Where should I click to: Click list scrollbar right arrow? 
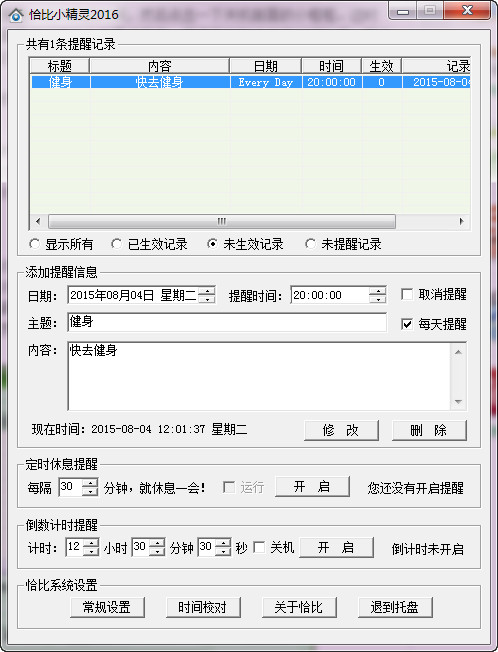[x=461, y=221]
